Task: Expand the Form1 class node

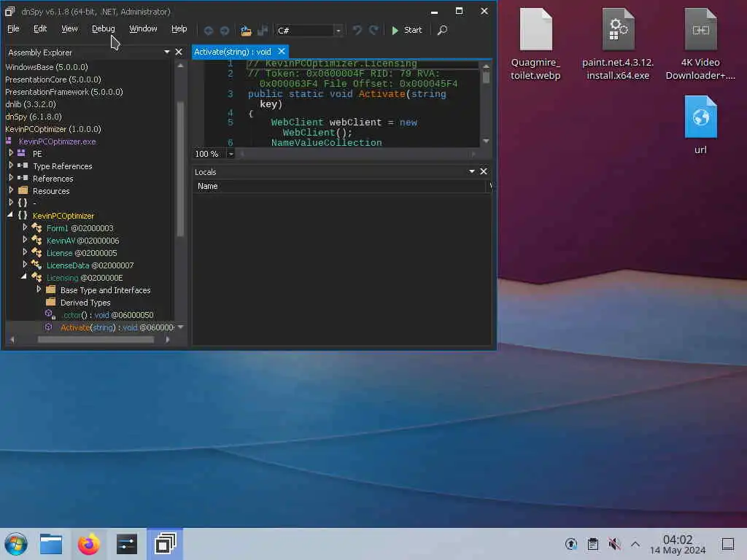Action: pyautogui.click(x=25, y=227)
